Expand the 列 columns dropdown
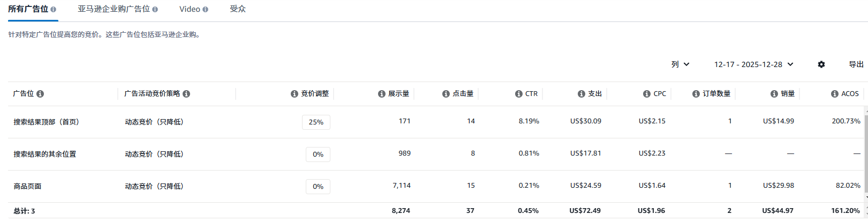Image resolution: width=868 pixels, height=221 pixels. (x=680, y=64)
